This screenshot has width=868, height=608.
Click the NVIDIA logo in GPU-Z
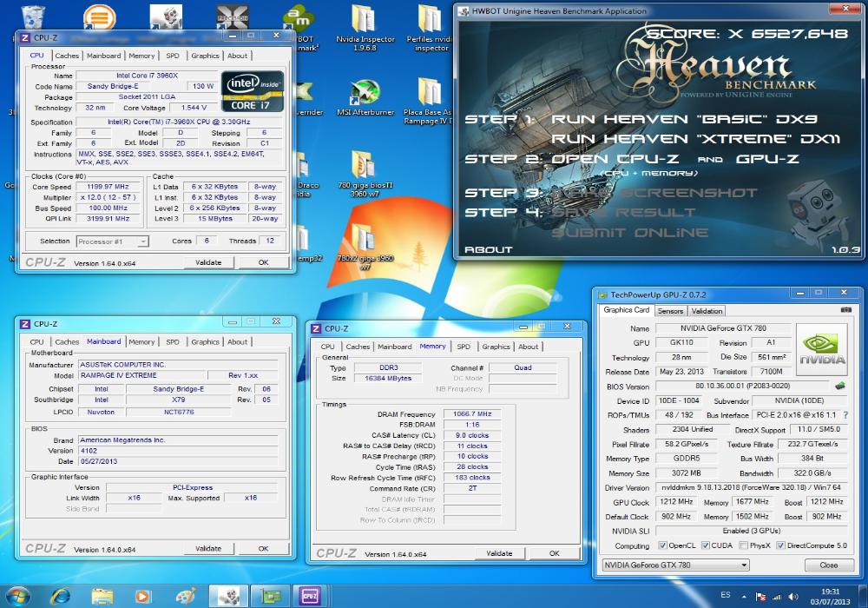[822, 348]
